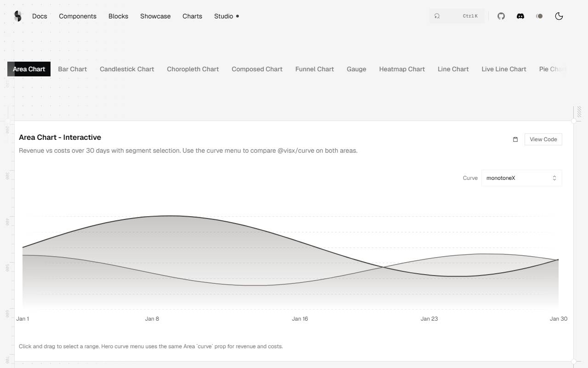Click the Jan 16 axis label
This screenshot has height=368, width=588.
(x=300, y=319)
